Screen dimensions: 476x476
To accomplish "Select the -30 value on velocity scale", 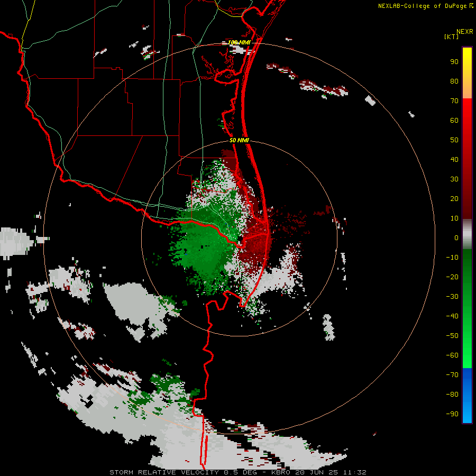I will pos(452,297).
